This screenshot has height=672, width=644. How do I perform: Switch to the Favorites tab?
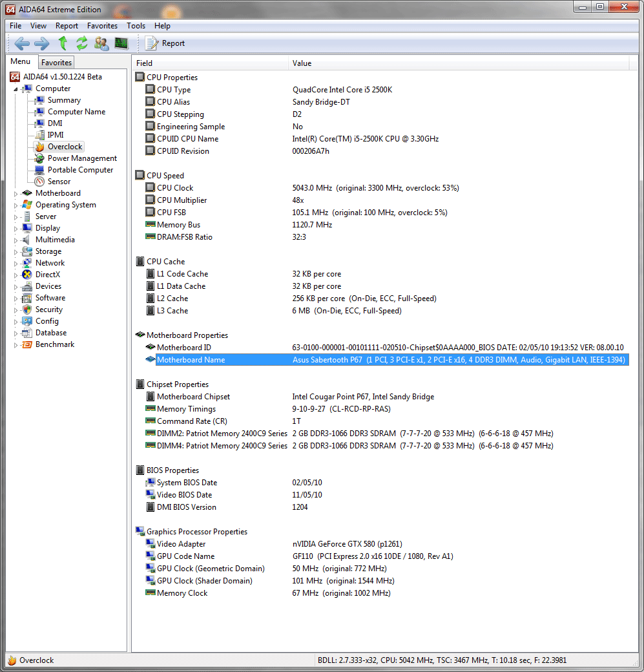[56, 63]
